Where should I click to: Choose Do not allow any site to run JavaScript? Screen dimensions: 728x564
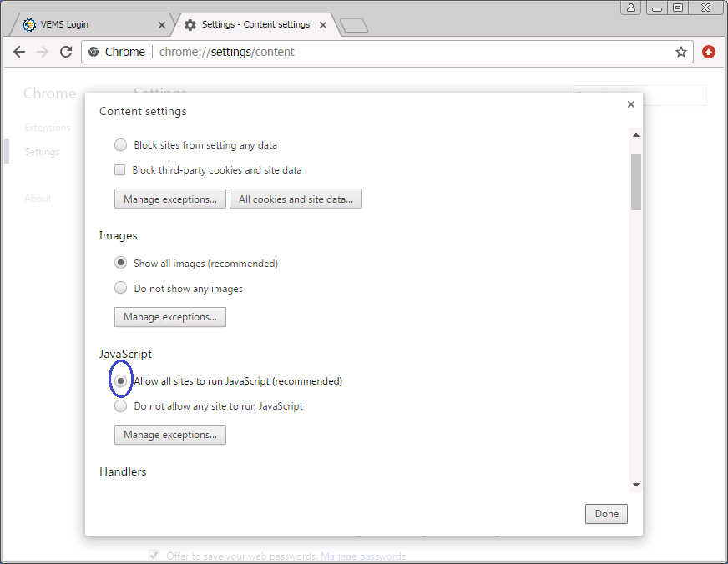click(x=121, y=406)
